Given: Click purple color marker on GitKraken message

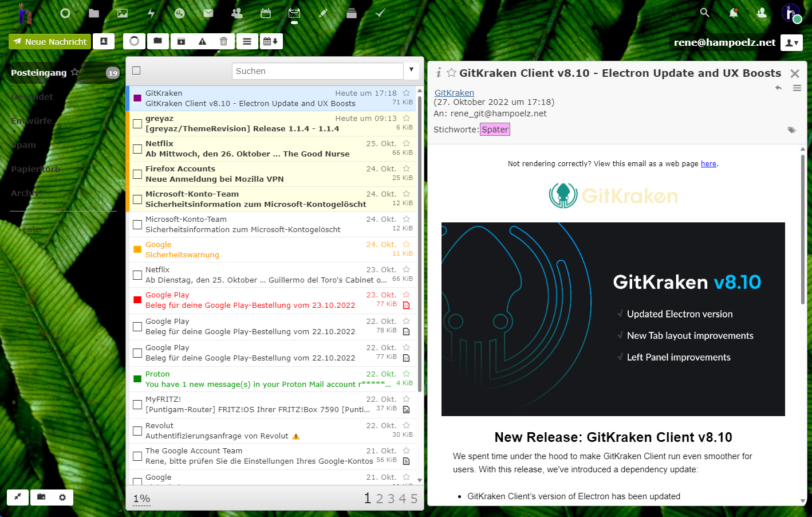Looking at the screenshot, I should click(137, 98).
